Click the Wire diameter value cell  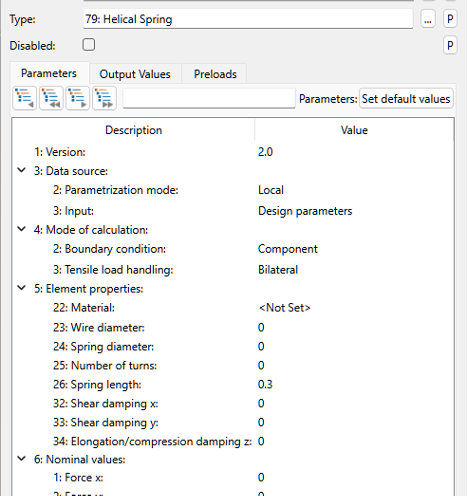click(x=261, y=327)
